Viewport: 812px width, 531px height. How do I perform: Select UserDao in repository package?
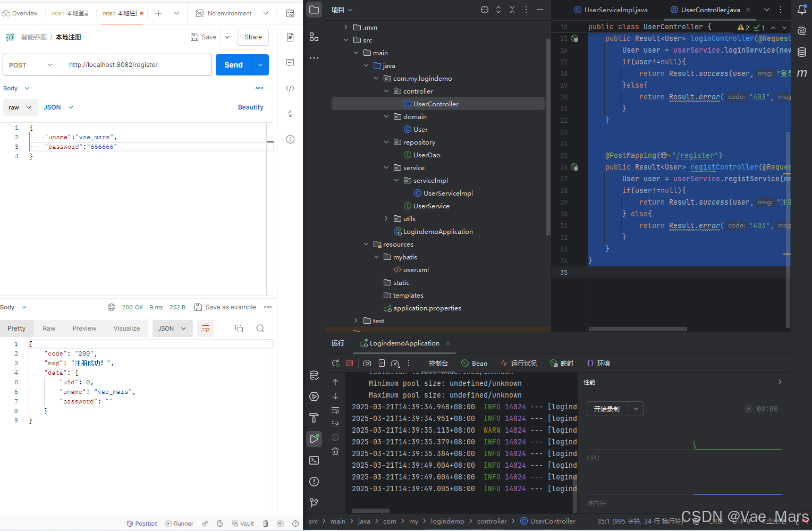coord(422,155)
